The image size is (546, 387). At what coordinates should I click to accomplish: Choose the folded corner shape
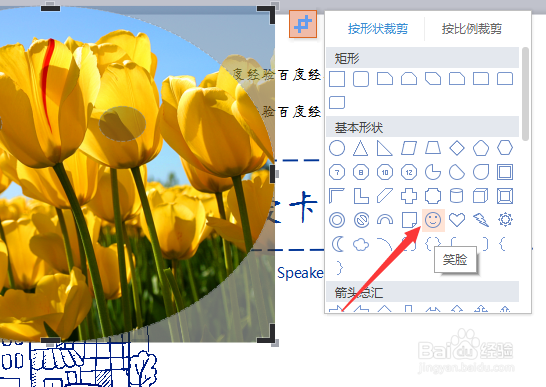(409, 220)
